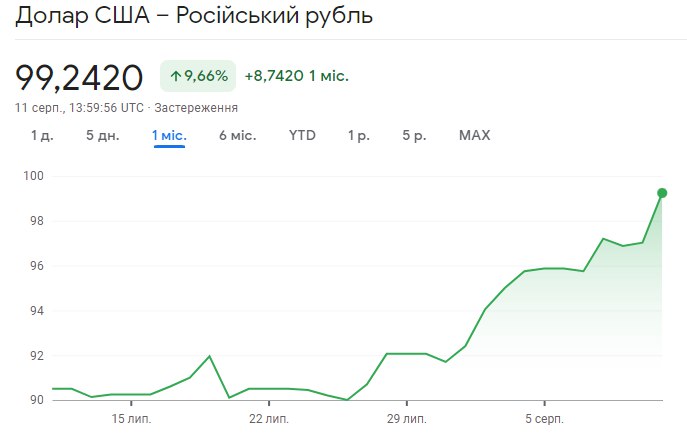
Task: Select the 1 д. time range tab
Action: pos(41,135)
